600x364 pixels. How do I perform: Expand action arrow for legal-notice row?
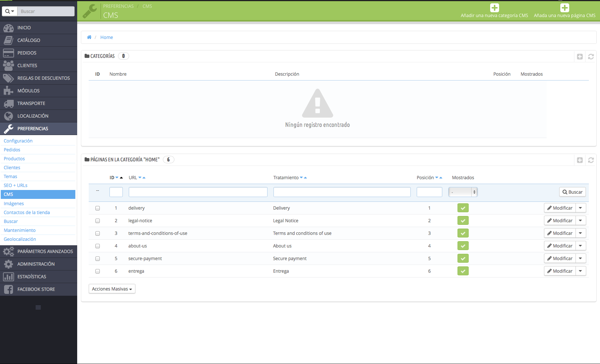(581, 221)
